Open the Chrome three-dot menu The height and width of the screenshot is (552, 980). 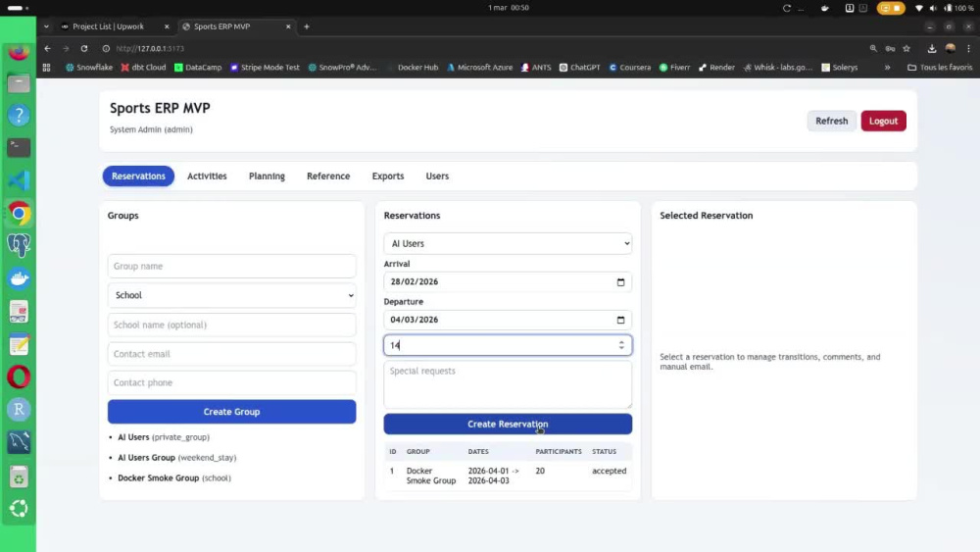click(969, 48)
